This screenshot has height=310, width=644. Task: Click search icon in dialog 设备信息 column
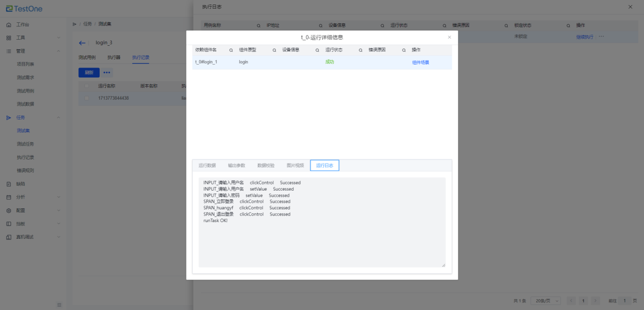(x=317, y=50)
